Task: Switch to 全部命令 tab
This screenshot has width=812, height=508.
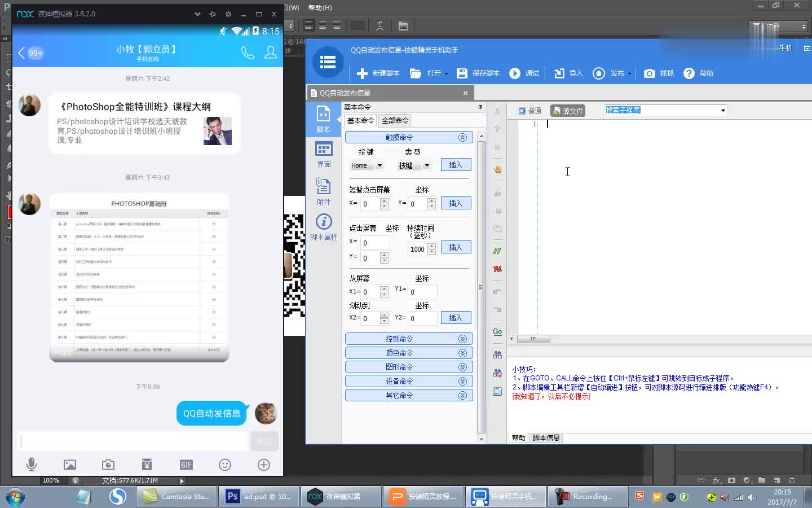Action: click(x=395, y=120)
